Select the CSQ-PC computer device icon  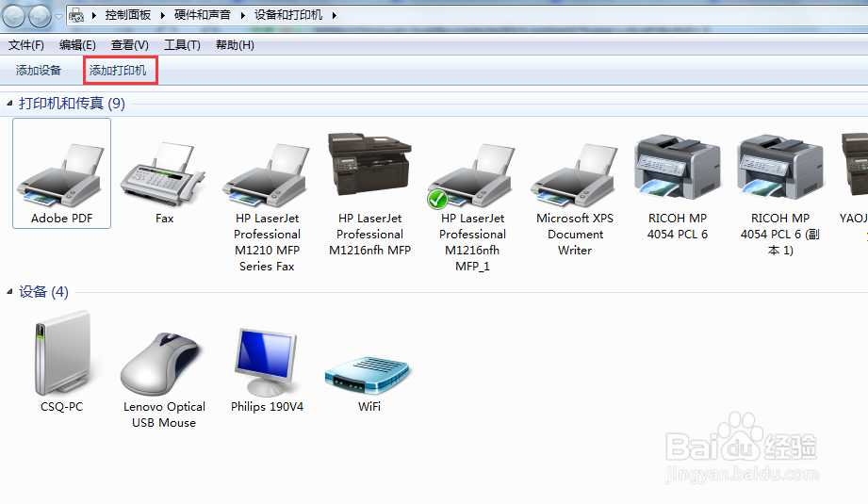click(x=61, y=353)
